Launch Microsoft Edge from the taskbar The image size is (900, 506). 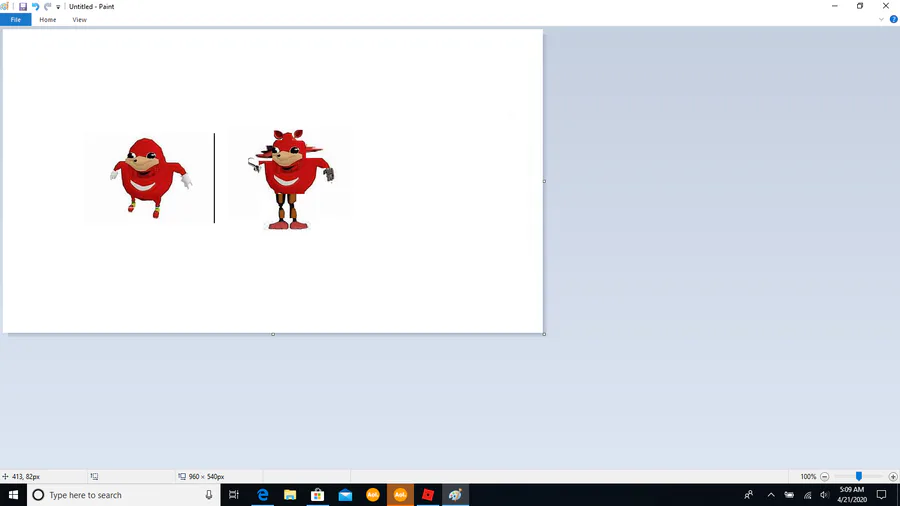[262, 495]
